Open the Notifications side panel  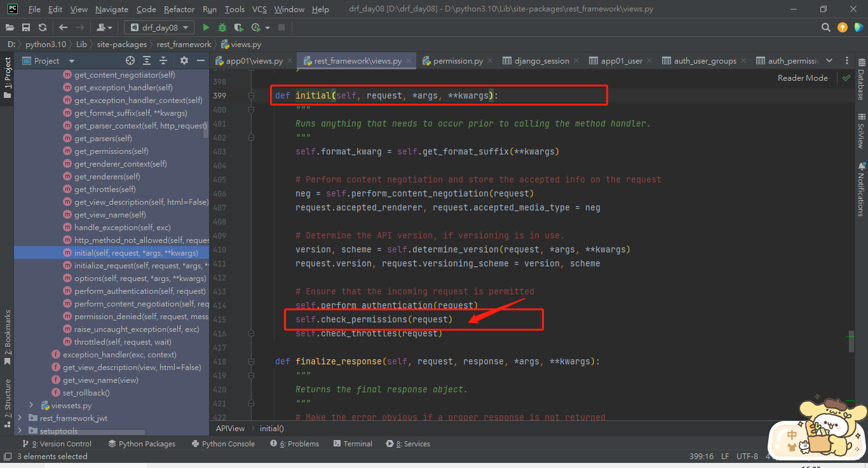pos(861,189)
